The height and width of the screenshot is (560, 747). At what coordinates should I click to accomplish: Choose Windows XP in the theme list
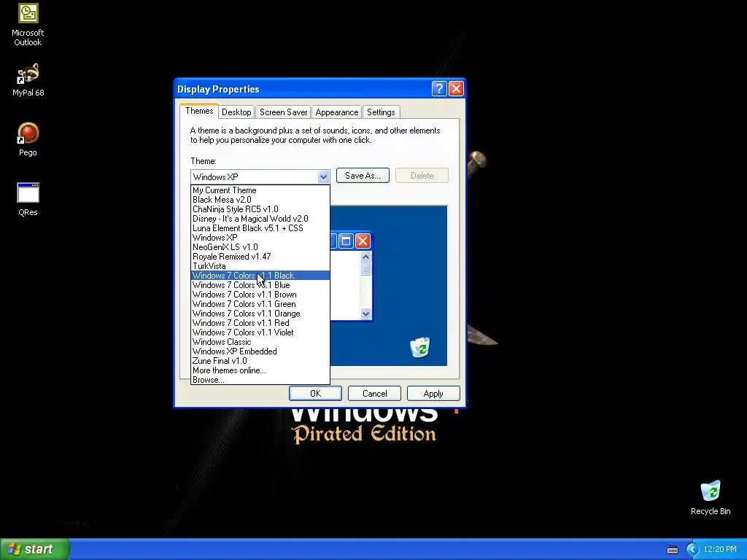[260, 238]
